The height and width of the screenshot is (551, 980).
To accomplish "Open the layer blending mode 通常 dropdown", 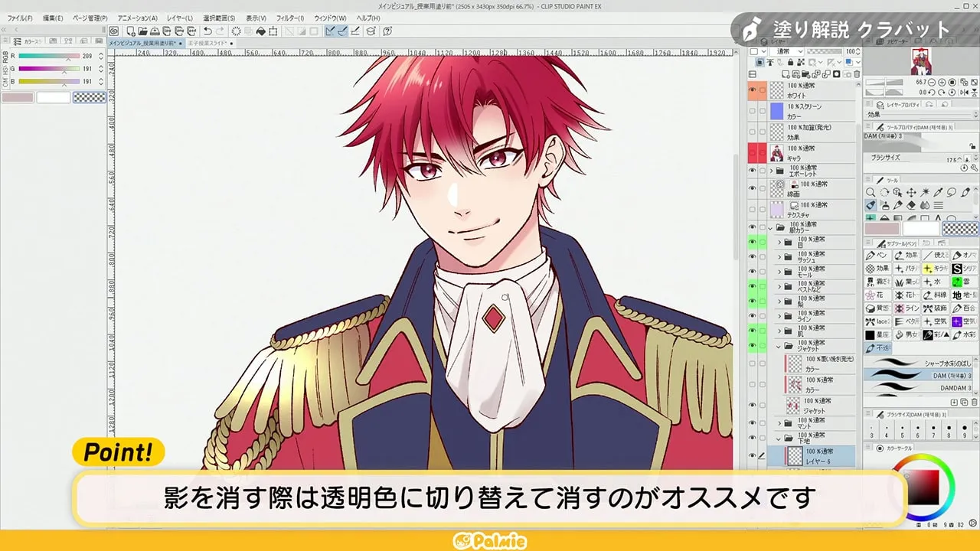I will pyautogui.click(x=795, y=51).
